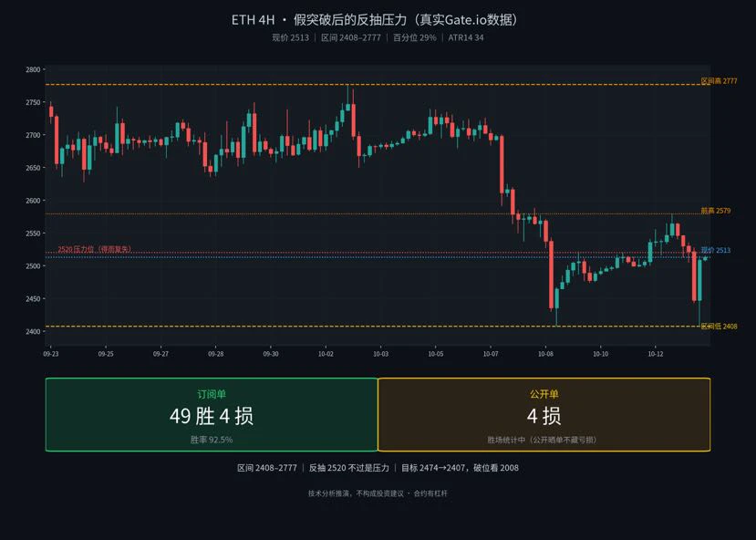Select the 10-07 date axis label
756x540 pixels.
tap(491, 354)
